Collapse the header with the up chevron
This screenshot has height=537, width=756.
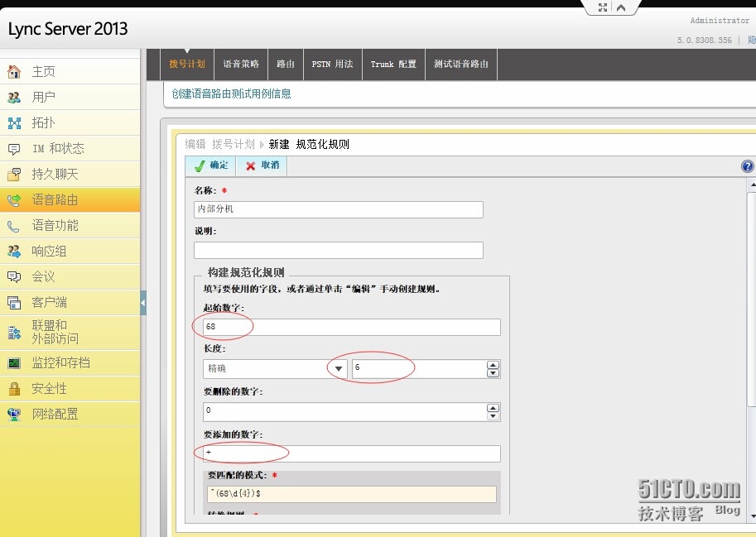click(x=621, y=7)
